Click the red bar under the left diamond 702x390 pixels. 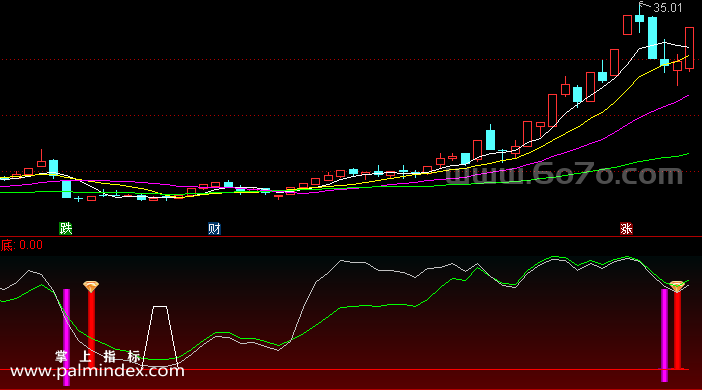(x=91, y=322)
